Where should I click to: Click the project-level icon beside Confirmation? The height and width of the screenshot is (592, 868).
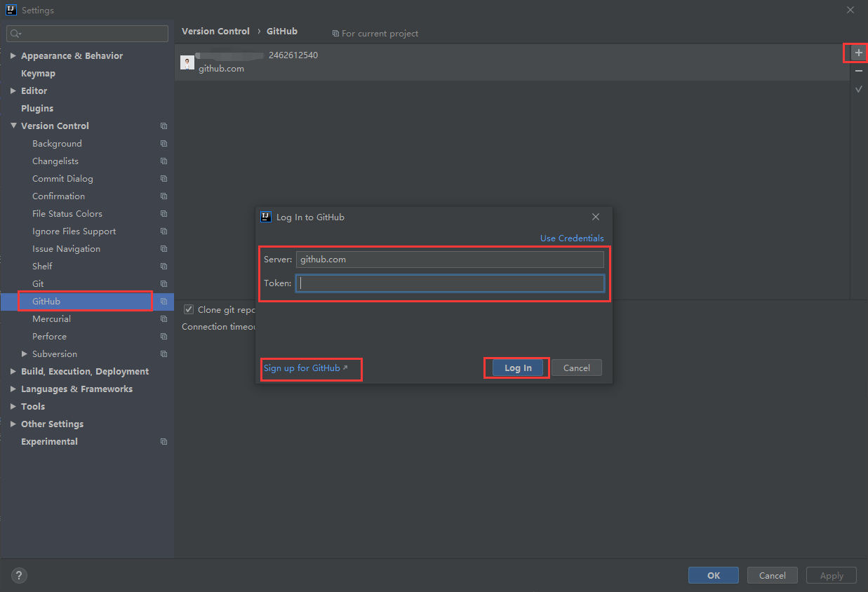click(163, 196)
